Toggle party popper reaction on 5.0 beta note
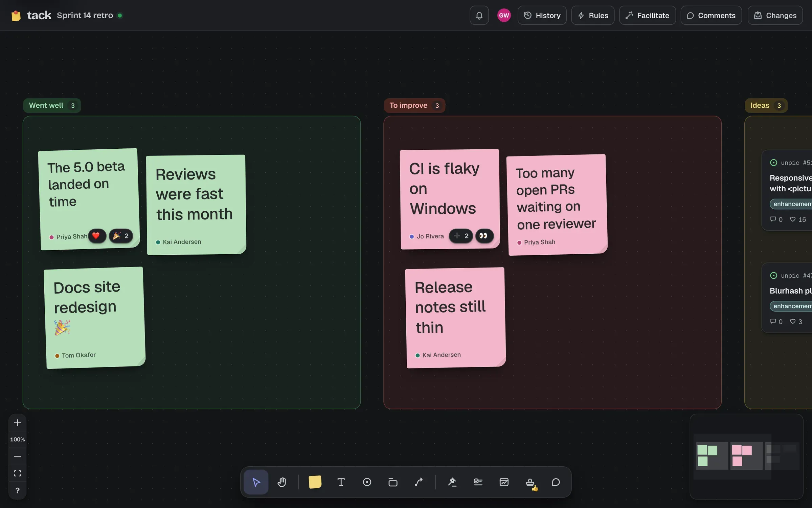812x508 pixels. [121, 236]
